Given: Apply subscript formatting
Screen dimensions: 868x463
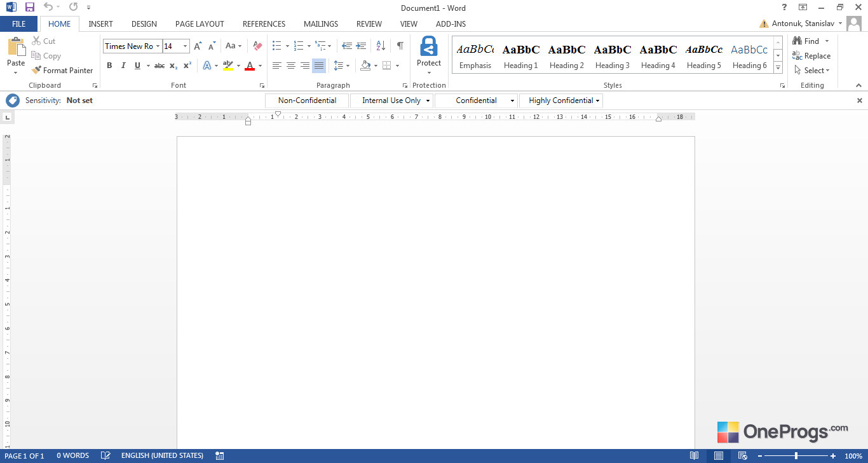Looking at the screenshot, I should pos(173,66).
